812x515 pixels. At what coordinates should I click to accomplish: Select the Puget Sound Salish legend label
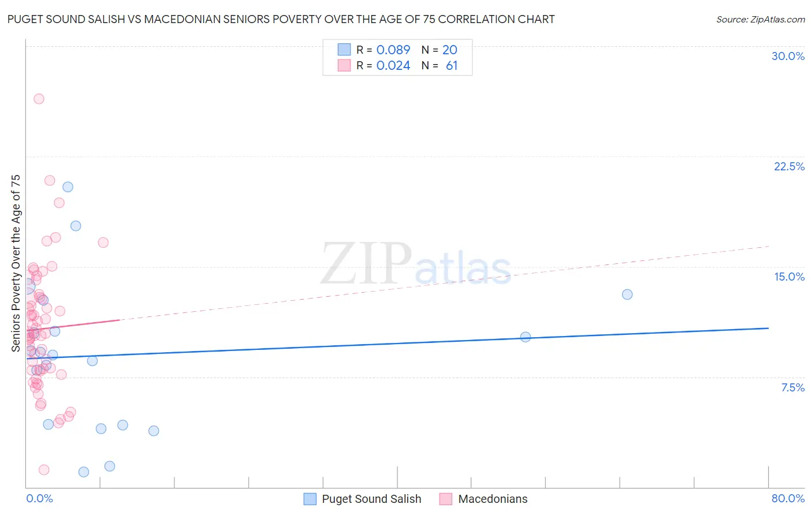click(371, 499)
